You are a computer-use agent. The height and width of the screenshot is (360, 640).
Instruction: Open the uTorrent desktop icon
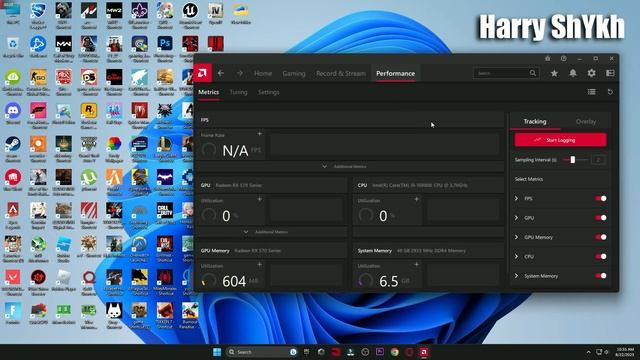(x=89, y=181)
